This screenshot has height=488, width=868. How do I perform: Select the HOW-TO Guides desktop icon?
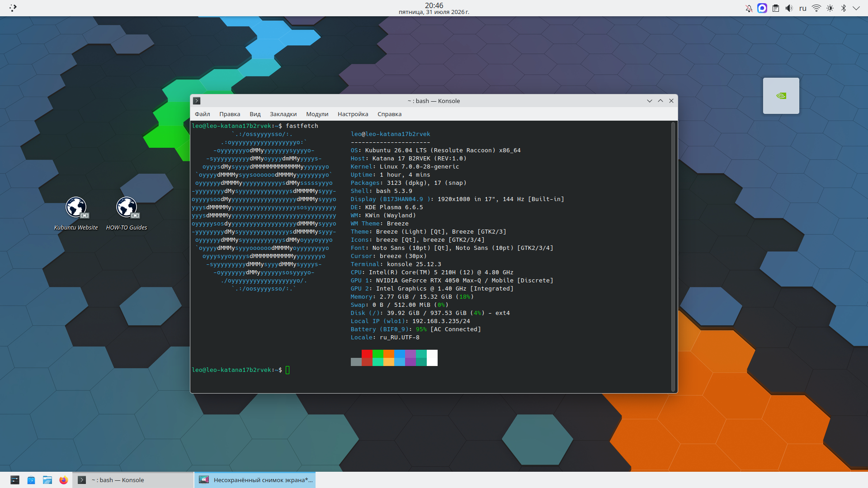(127, 214)
